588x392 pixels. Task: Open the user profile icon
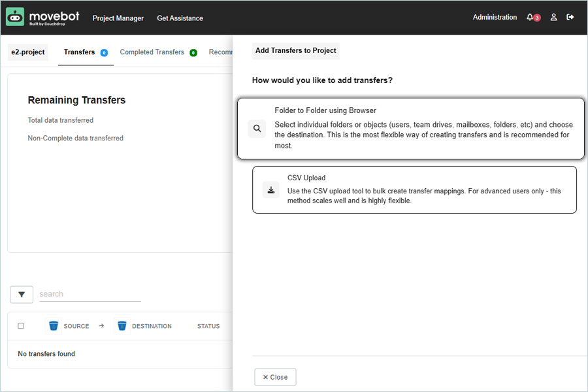click(x=553, y=18)
